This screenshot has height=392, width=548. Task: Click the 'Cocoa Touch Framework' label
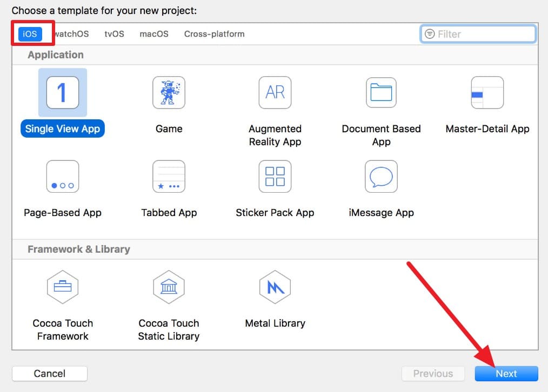click(63, 329)
